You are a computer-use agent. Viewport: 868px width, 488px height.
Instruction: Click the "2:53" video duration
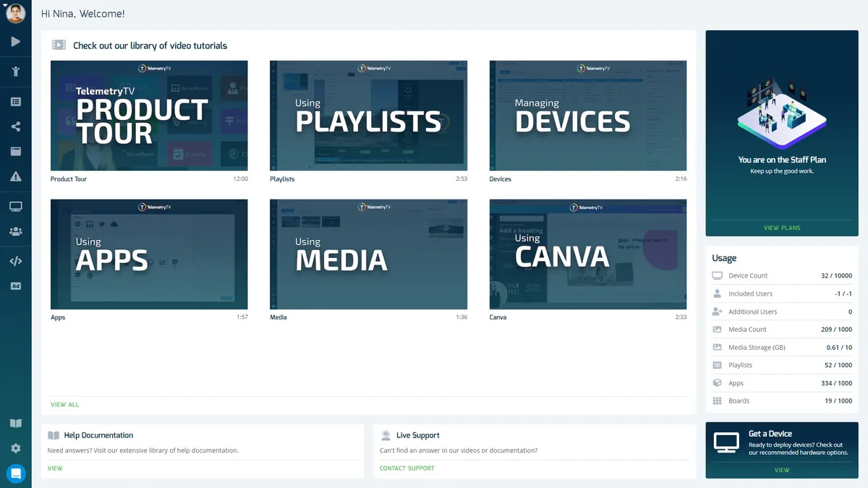[461, 179]
